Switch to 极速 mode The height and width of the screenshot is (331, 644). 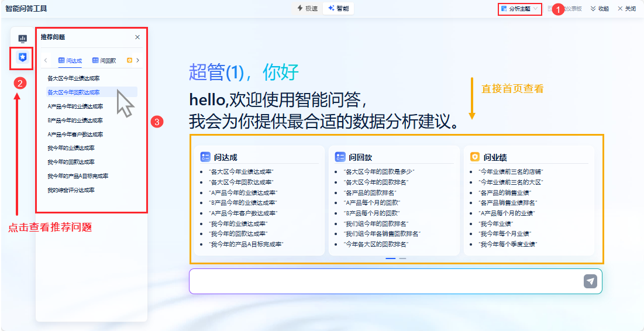pyautogui.click(x=307, y=8)
